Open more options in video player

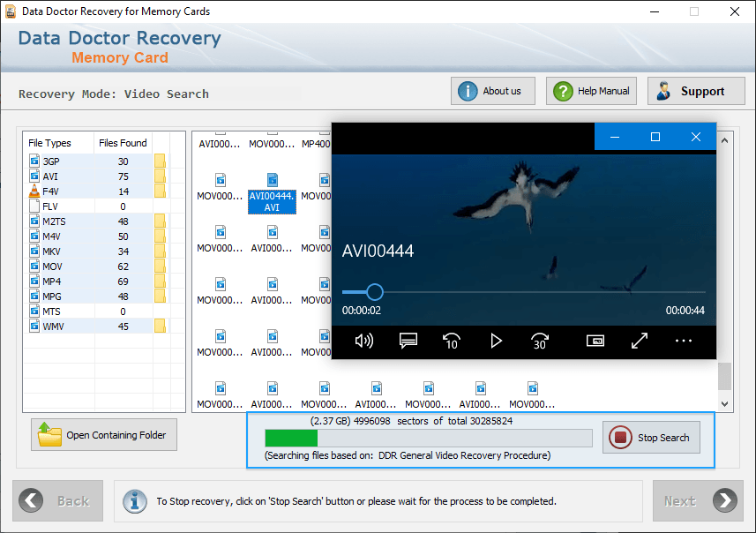pyautogui.click(x=683, y=341)
